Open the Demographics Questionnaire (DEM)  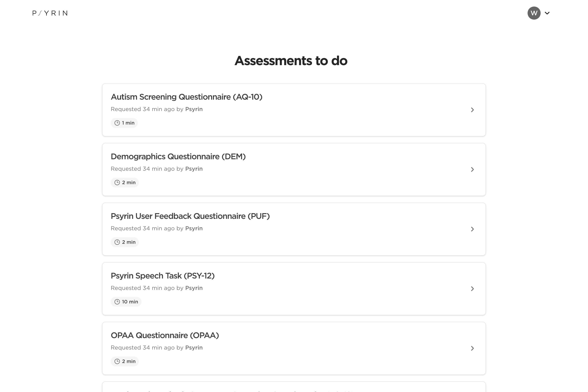pyautogui.click(x=294, y=169)
